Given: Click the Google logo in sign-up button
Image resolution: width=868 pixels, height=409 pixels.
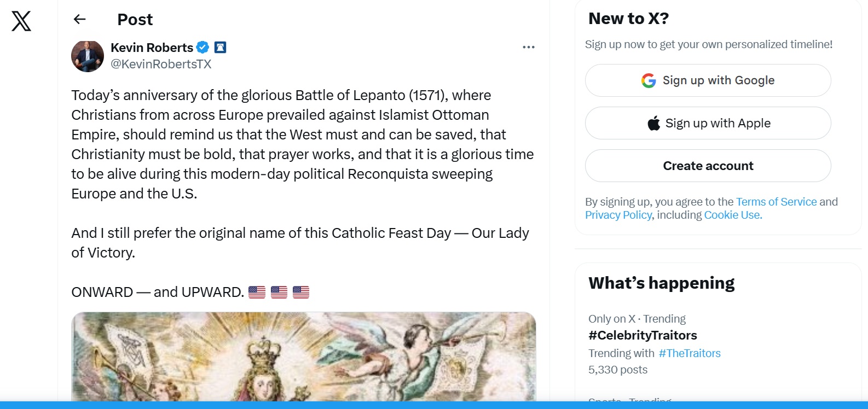Looking at the screenshot, I should click(649, 81).
